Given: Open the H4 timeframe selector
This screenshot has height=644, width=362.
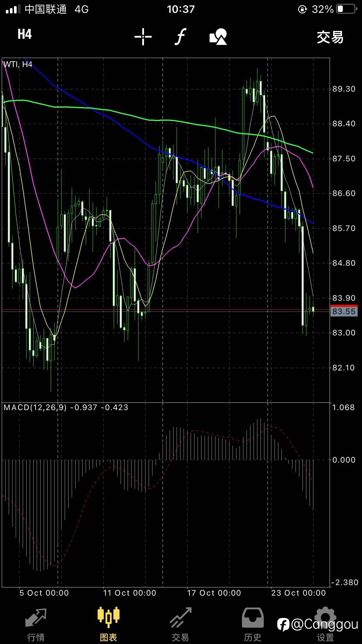Looking at the screenshot, I should (24, 34).
